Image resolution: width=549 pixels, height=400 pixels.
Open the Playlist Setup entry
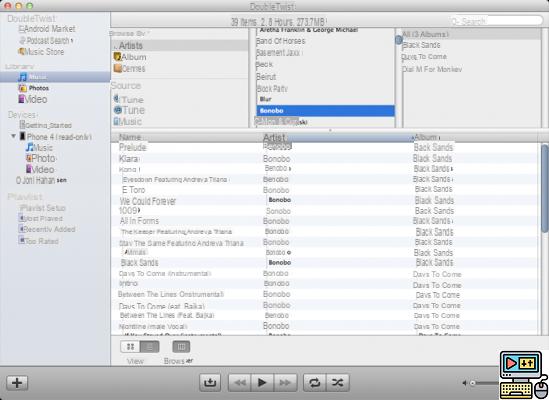pyautogui.click(x=42, y=208)
